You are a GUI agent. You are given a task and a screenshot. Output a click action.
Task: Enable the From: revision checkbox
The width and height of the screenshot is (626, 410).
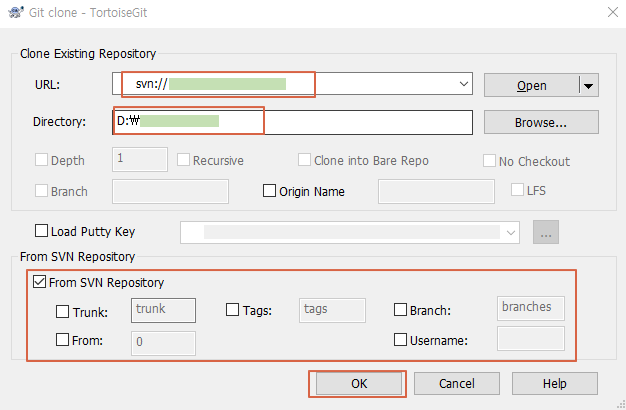pyautogui.click(x=62, y=340)
